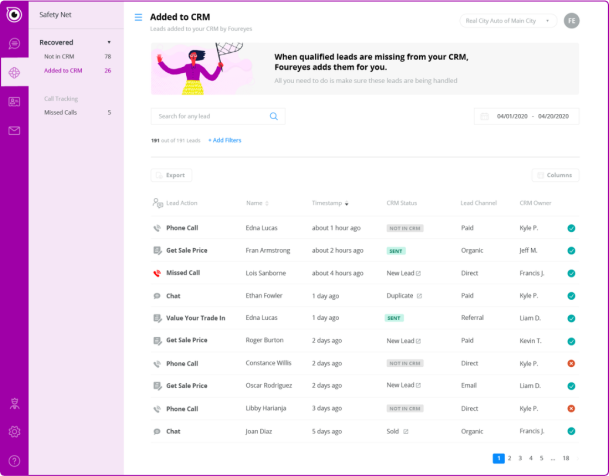Viewport: 609px width, 476px height.
Task: Toggle the hamburger menu beside page title
Action: pyautogui.click(x=138, y=18)
